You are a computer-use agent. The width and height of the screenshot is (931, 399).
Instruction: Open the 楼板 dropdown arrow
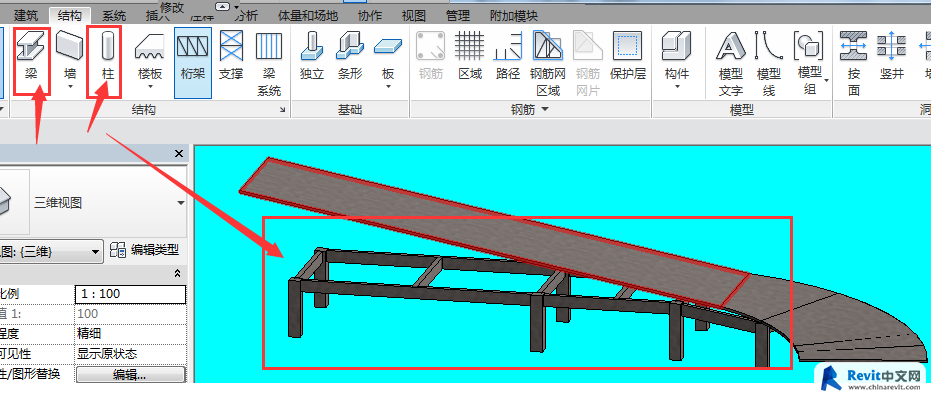pos(150,87)
